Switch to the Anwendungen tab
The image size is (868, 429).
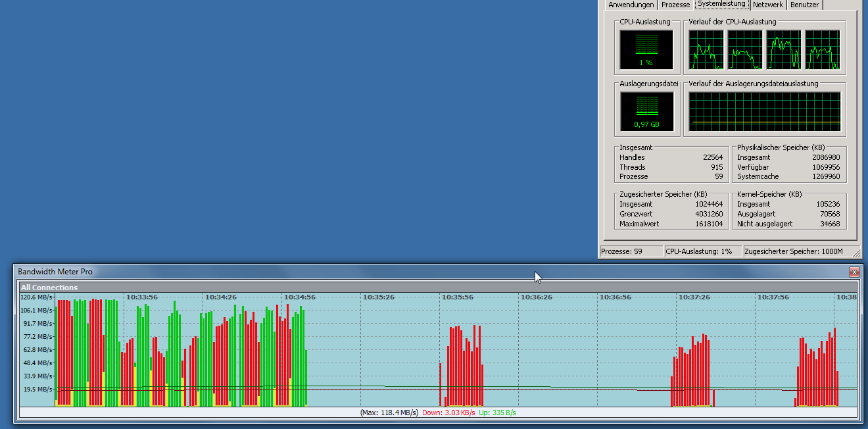click(631, 5)
